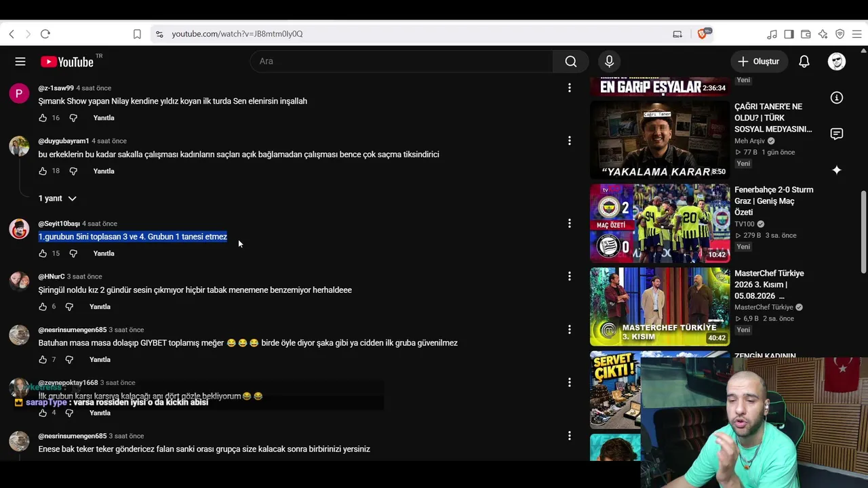Dislike @duygubayram1's comment
Screen dimensions: 868x488
click(73, 171)
